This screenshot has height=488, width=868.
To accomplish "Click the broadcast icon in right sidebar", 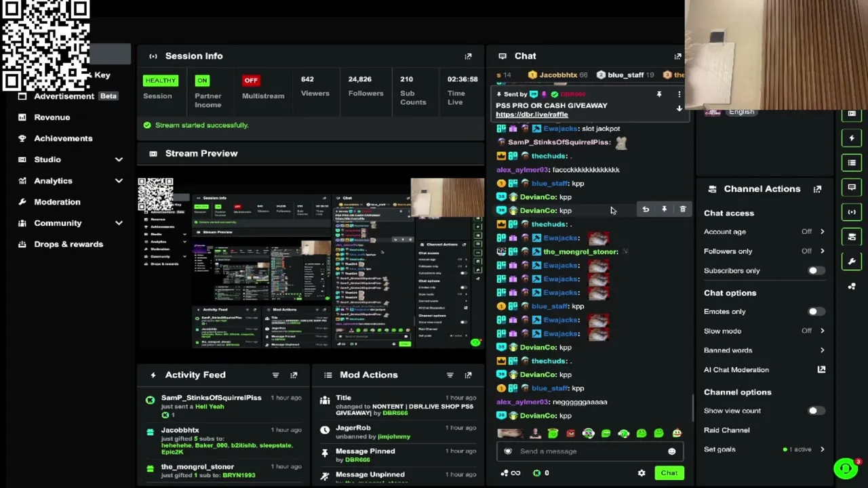I will tap(852, 212).
